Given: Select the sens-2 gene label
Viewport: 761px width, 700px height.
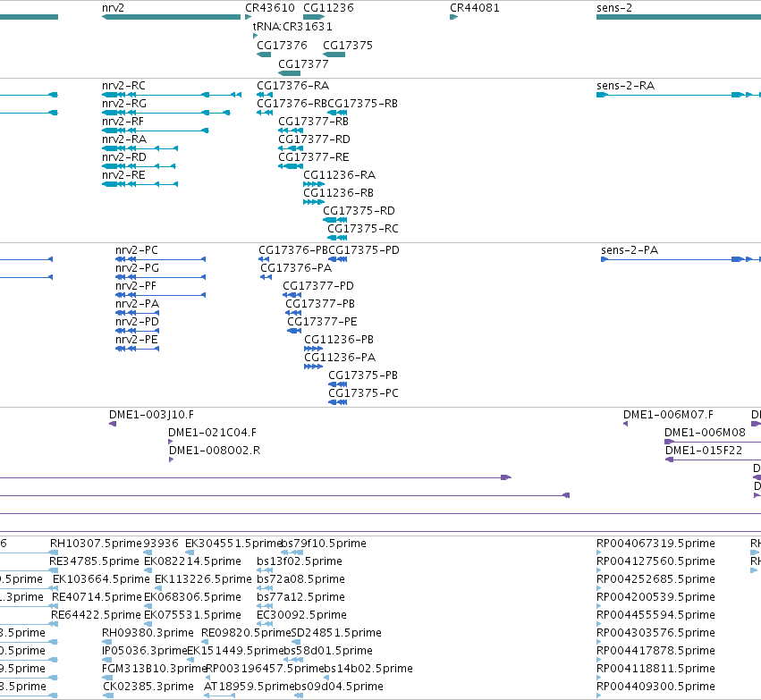Looking at the screenshot, I should click(x=614, y=8).
